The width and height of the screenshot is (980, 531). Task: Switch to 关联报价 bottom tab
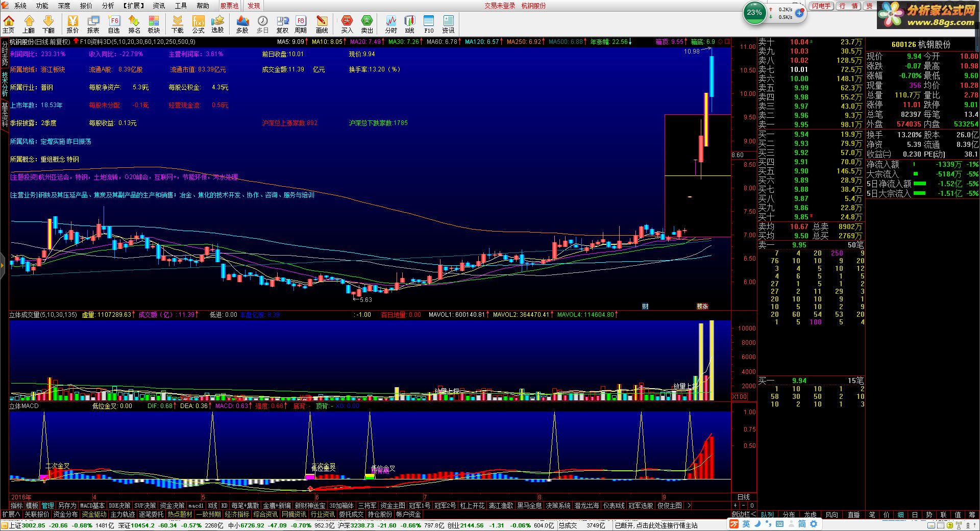tap(37, 514)
